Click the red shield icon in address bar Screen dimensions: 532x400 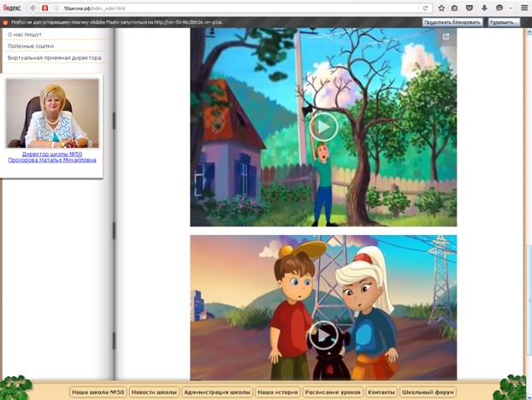point(44,9)
